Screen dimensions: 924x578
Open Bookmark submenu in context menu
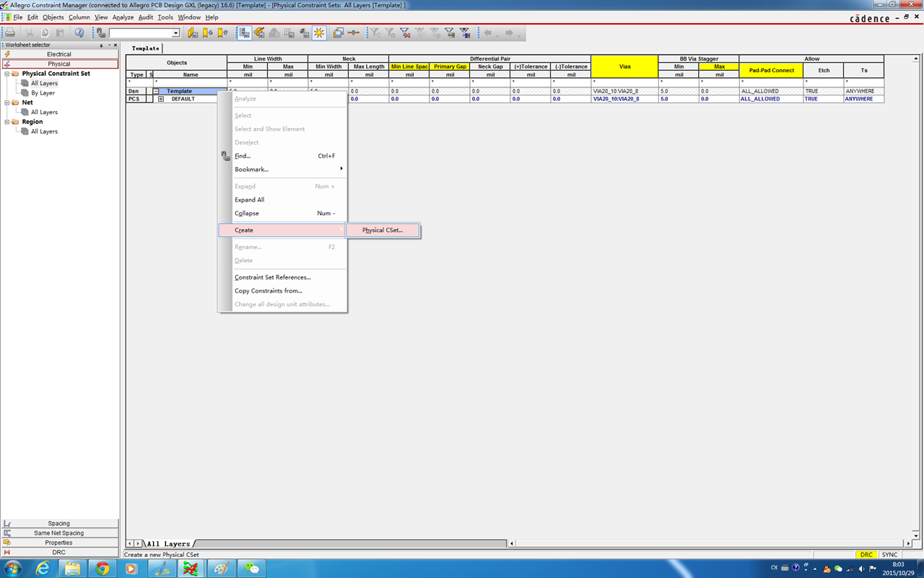282,170
